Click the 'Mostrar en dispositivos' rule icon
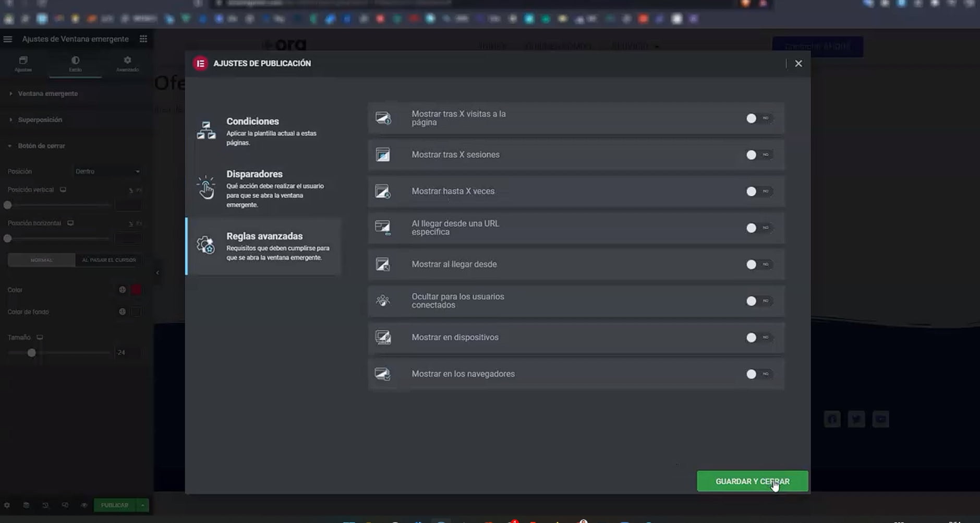This screenshot has width=980, height=523. coord(383,338)
